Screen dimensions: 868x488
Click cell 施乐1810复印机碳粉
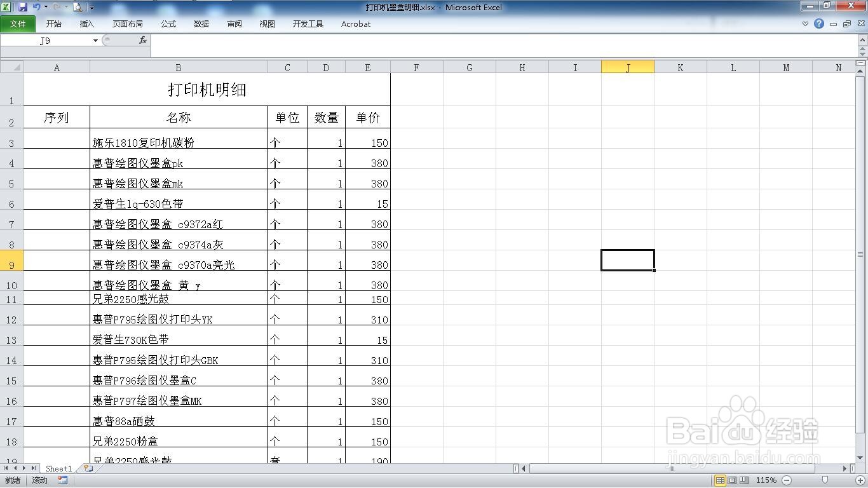click(x=179, y=139)
